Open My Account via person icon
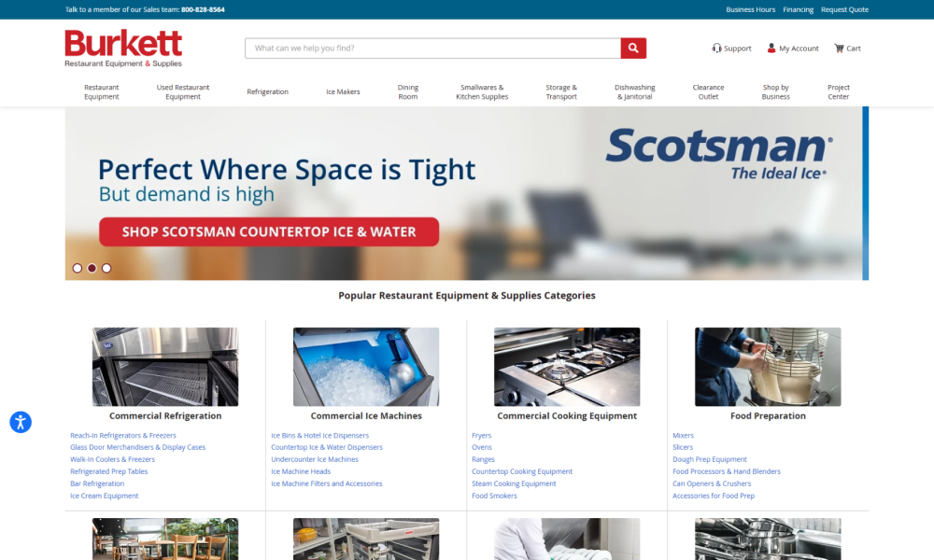The height and width of the screenshot is (560, 934). coord(771,49)
